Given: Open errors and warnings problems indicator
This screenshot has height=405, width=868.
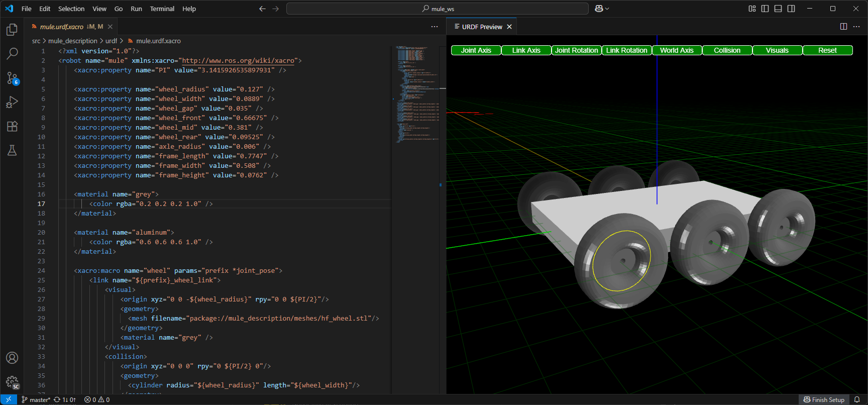Looking at the screenshot, I should (97, 399).
